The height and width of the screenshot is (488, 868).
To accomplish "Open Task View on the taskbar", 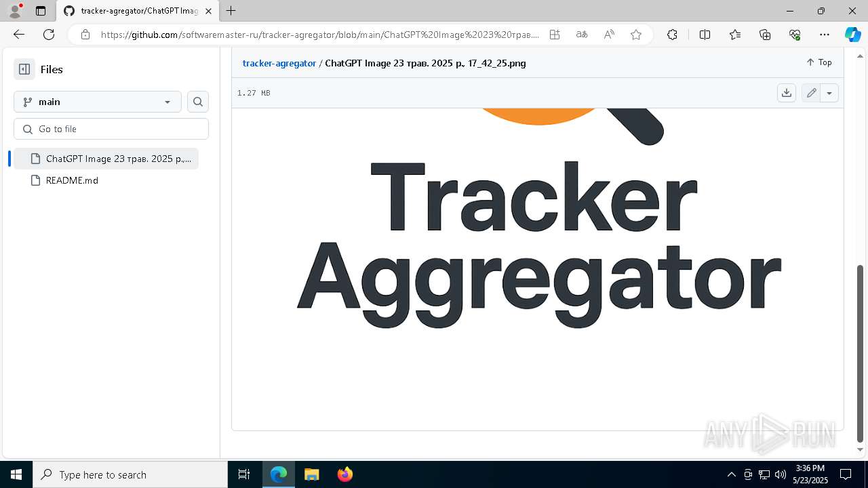I will click(244, 474).
